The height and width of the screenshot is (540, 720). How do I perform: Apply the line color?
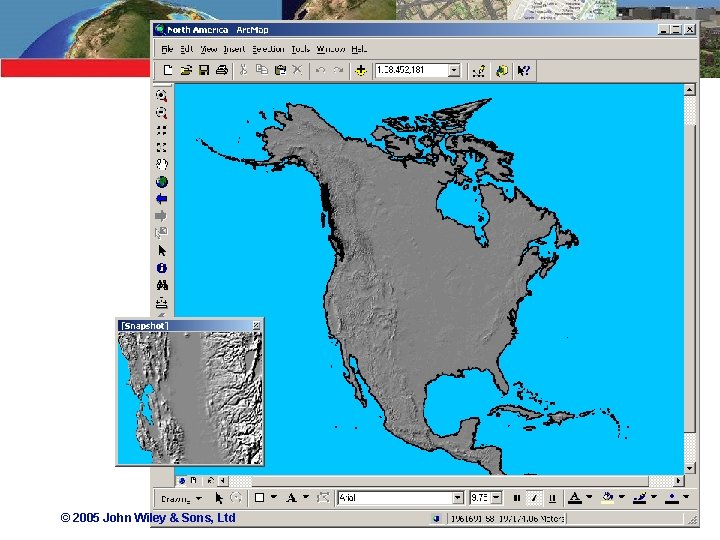(x=640, y=498)
